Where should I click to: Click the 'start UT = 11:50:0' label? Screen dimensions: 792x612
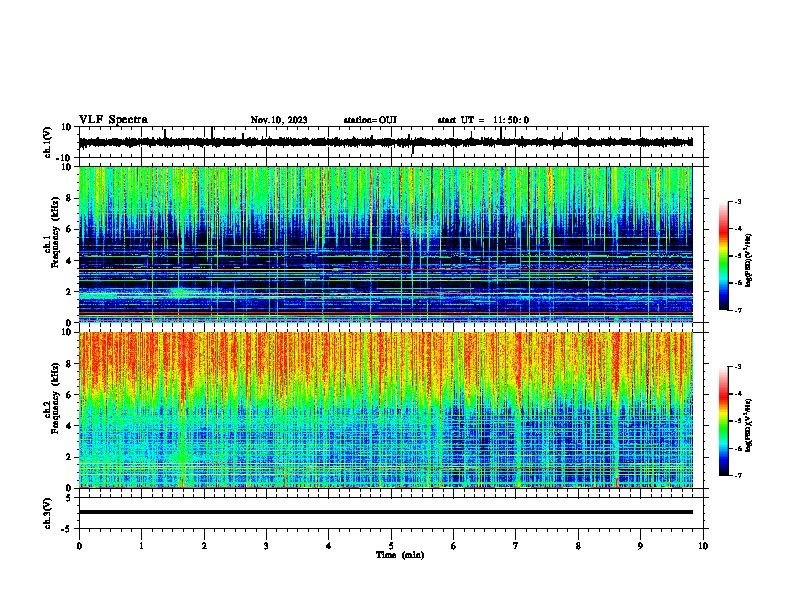(x=483, y=120)
